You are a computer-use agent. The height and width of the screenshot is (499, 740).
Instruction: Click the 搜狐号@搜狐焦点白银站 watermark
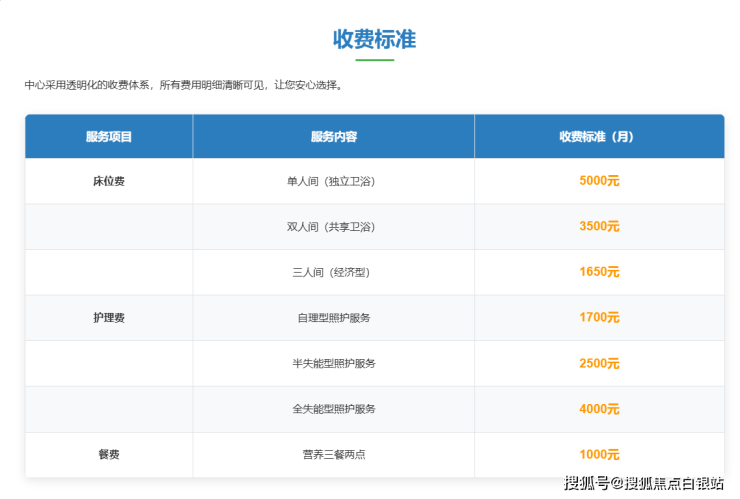click(644, 484)
